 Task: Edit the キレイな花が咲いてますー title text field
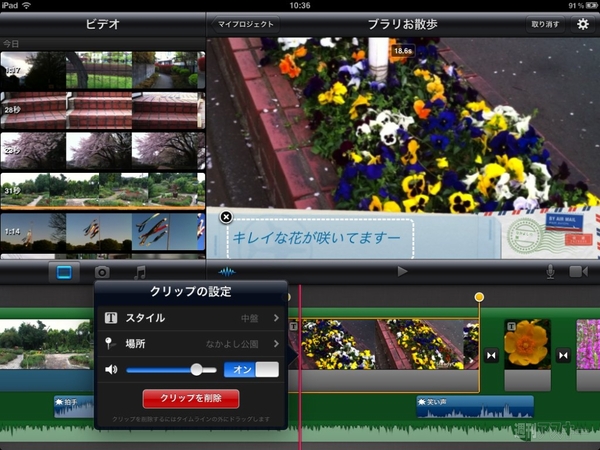pyautogui.click(x=320, y=238)
